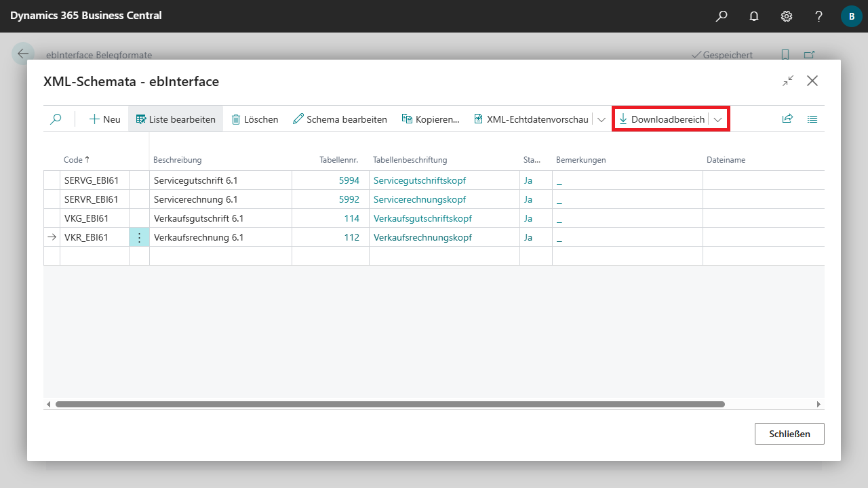
Task: Select the SERVG_EBI61 code cell
Action: (94, 180)
